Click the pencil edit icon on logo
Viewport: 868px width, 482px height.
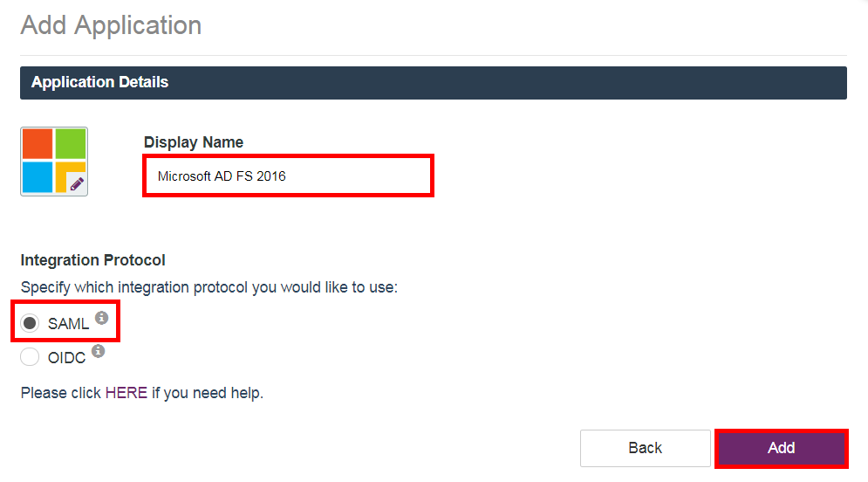pyautogui.click(x=77, y=183)
